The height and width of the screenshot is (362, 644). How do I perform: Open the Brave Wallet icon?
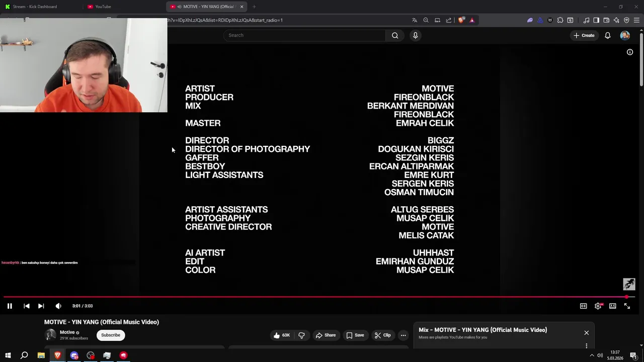point(606,20)
